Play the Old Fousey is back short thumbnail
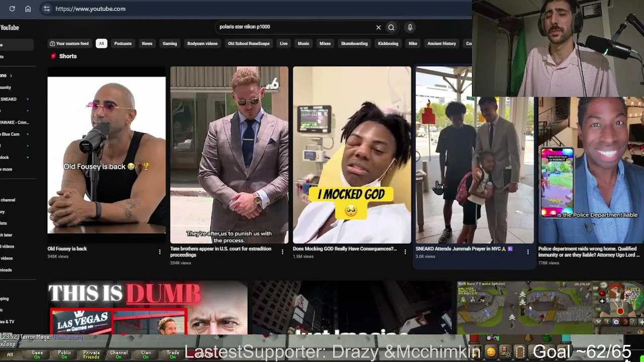Viewport: 644px width, 362px height. pyautogui.click(x=106, y=155)
